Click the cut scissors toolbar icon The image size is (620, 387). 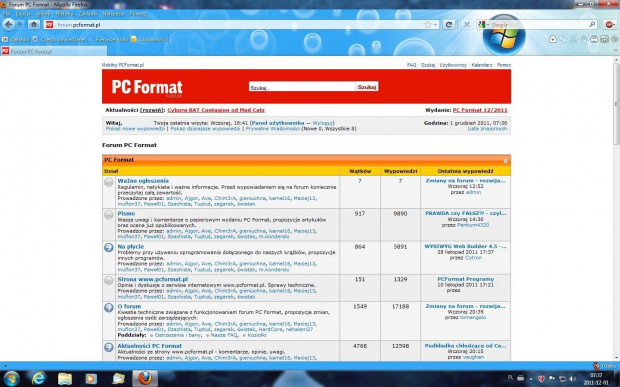point(573,39)
